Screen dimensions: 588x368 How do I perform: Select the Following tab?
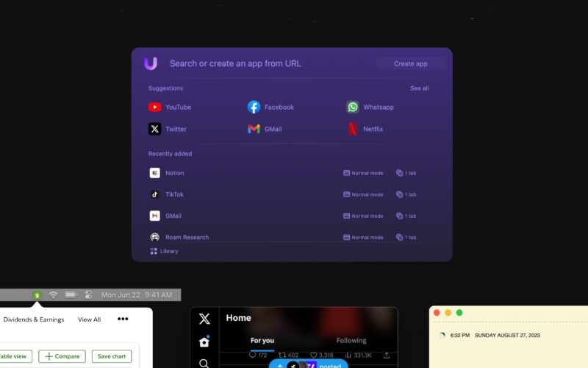click(351, 341)
